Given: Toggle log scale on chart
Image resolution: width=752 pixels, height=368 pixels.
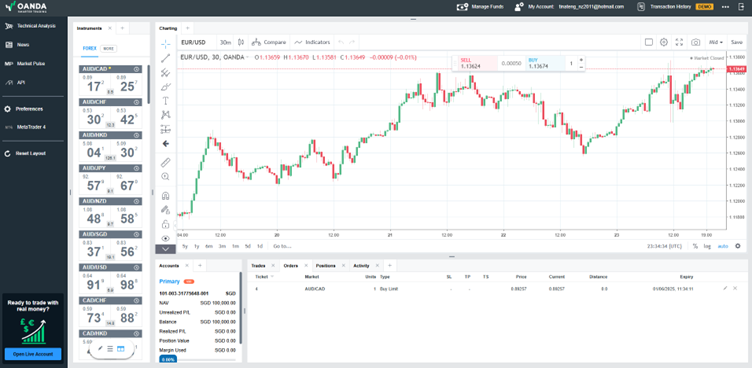Looking at the screenshot, I should click(707, 246).
